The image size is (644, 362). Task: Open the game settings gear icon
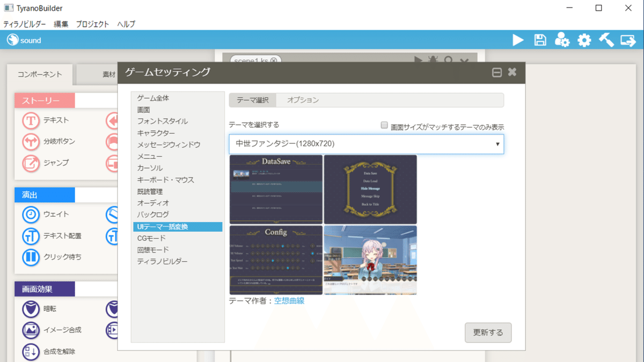pyautogui.click(x=584, y=40)
